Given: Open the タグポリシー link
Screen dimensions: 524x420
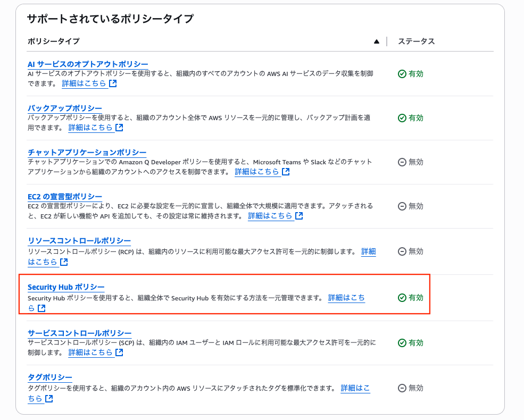Looking at the screenshot, I should coord(49,377).
